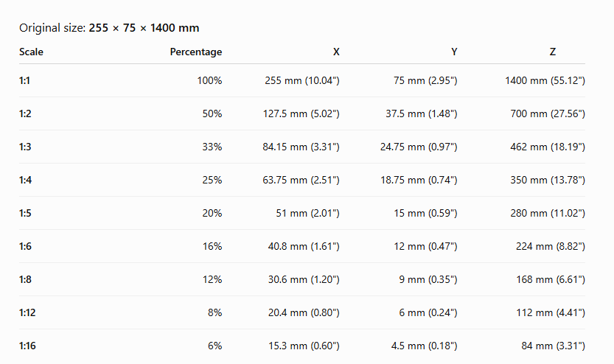This screenshot has width=614, height=364.
Task: Click the 50% percentage cell
Action: [x=212, y=114]
